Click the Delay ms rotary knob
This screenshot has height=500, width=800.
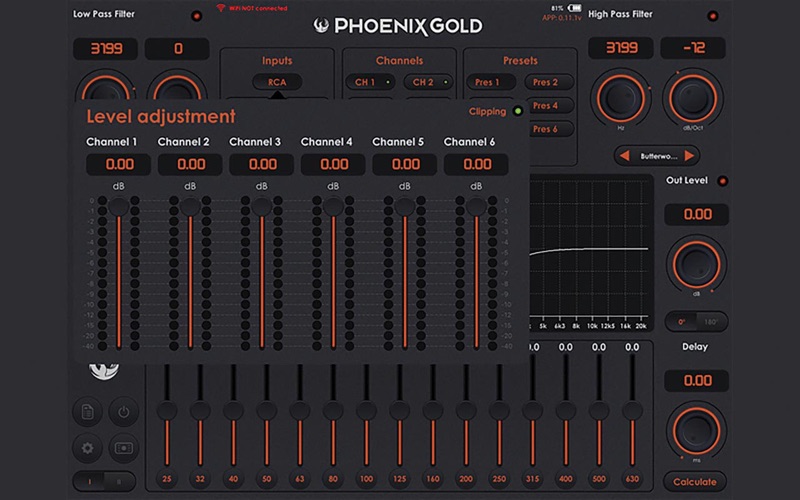[696, 431]
